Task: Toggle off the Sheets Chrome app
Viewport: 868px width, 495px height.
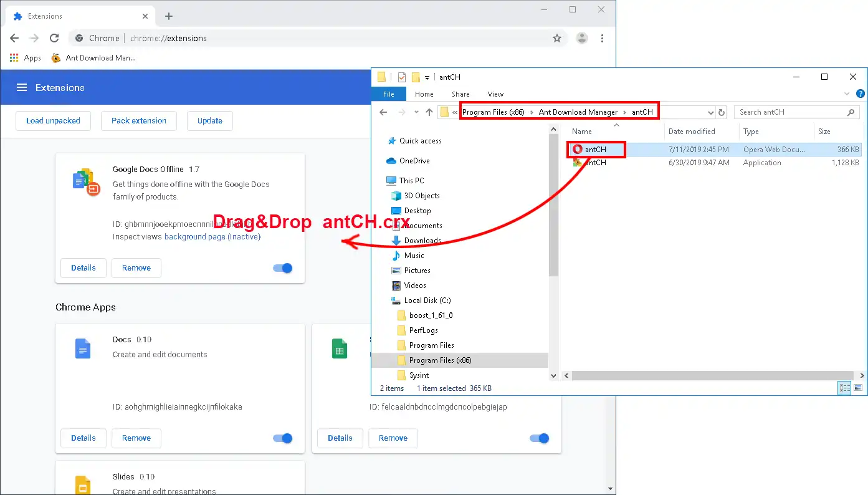Action: pos(540,438)
